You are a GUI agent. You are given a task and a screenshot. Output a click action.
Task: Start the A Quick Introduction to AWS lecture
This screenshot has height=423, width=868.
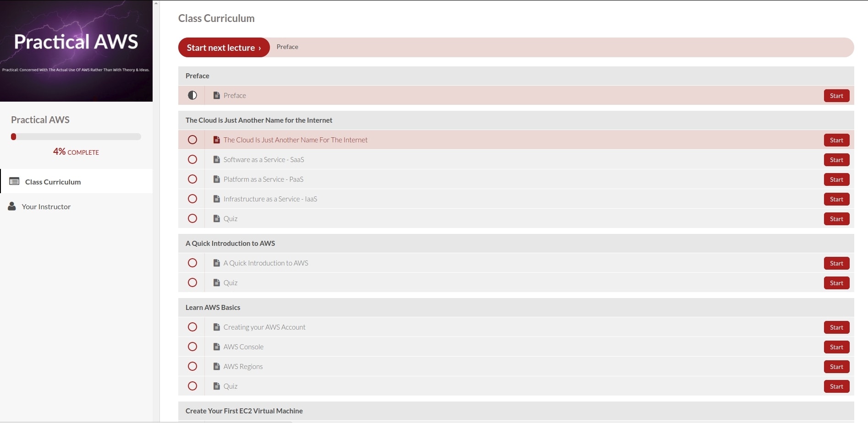point(836,263)
